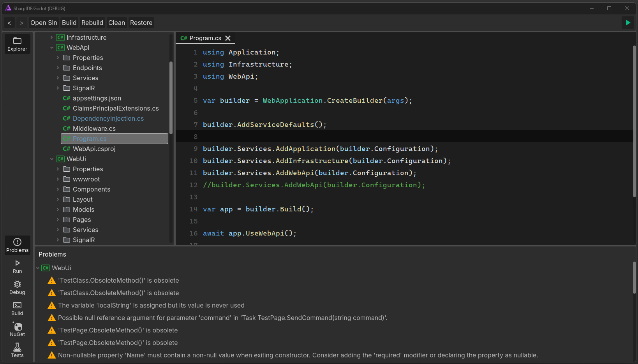Screen dimensions: 638x364
Task: Click the Clean toolbar button
Action: (x=116, y=23)
